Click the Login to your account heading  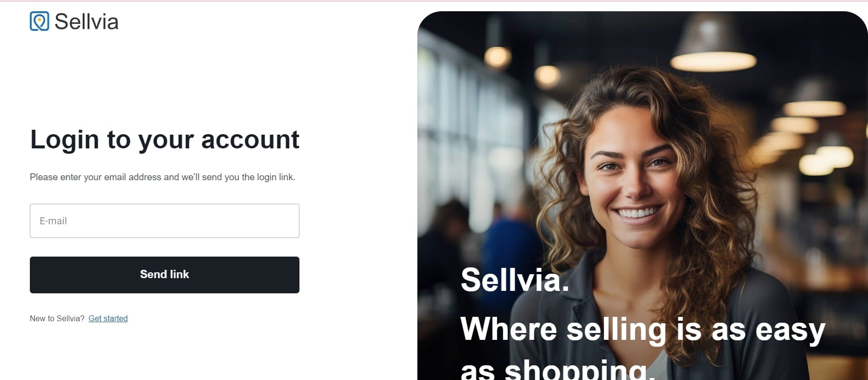164,140
